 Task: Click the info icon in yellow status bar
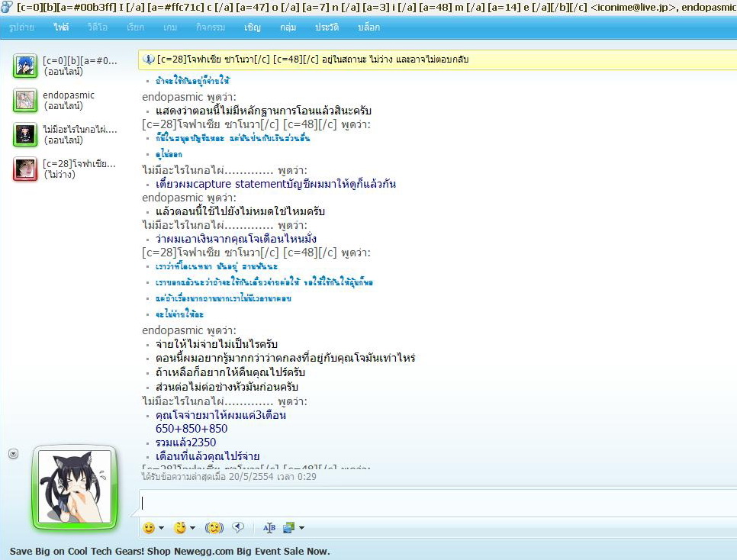tap(149, 60)
